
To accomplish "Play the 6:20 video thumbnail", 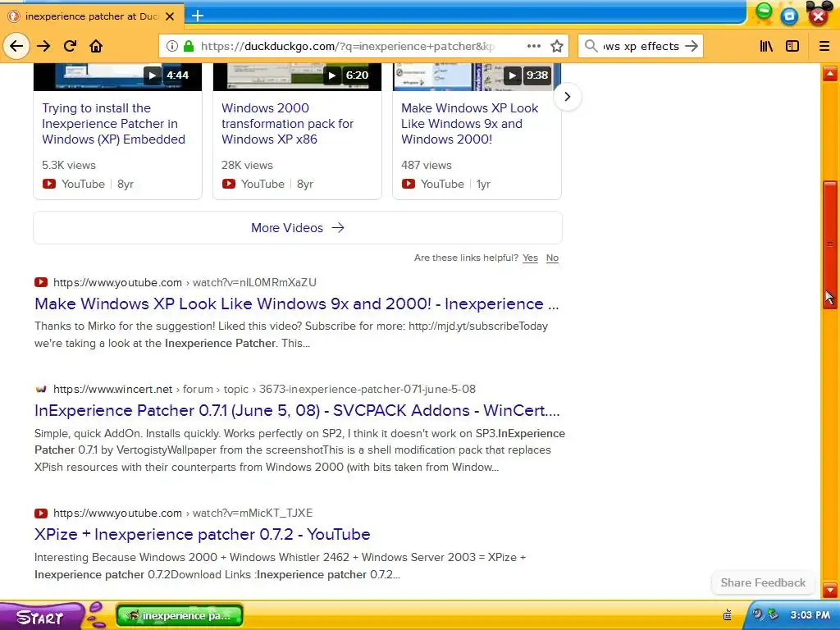I will point(297,76).
